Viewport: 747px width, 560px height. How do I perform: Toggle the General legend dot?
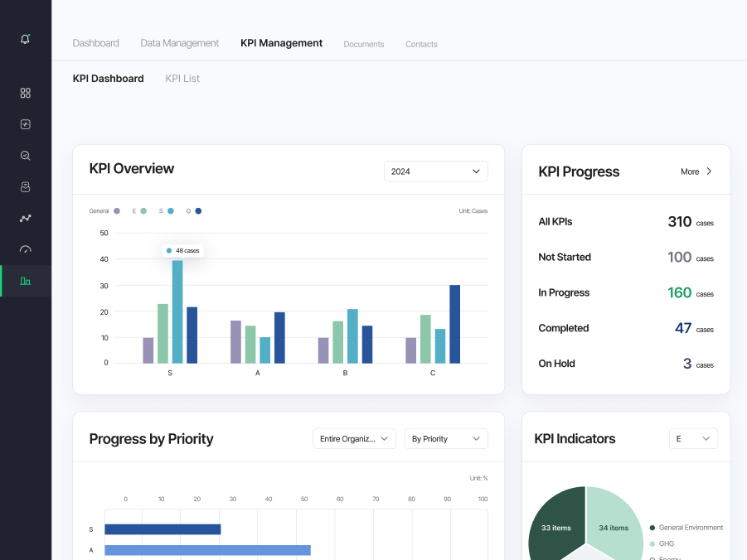pyautogui.click(x=117, y=211)
